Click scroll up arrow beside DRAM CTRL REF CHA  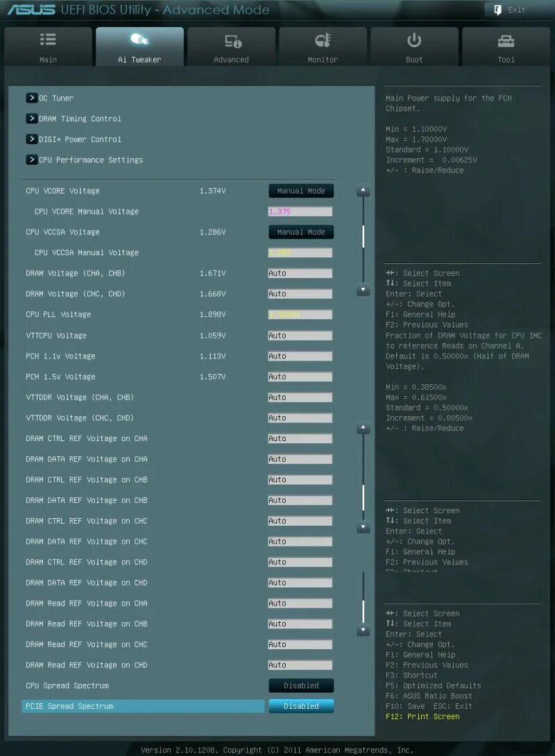pos(363,428)
